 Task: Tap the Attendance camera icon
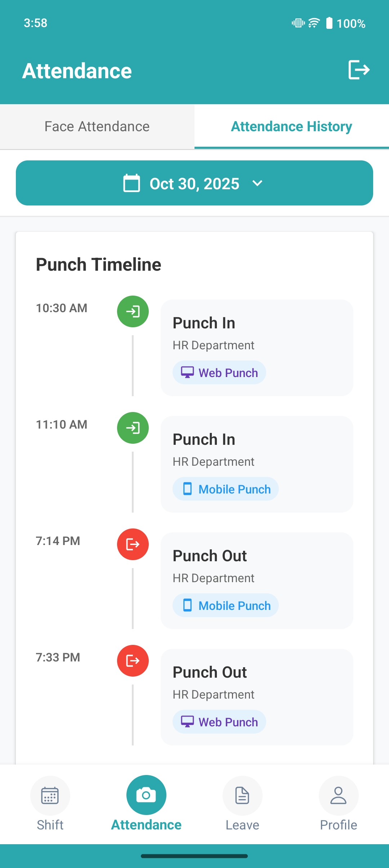click(x=146, y=795)
